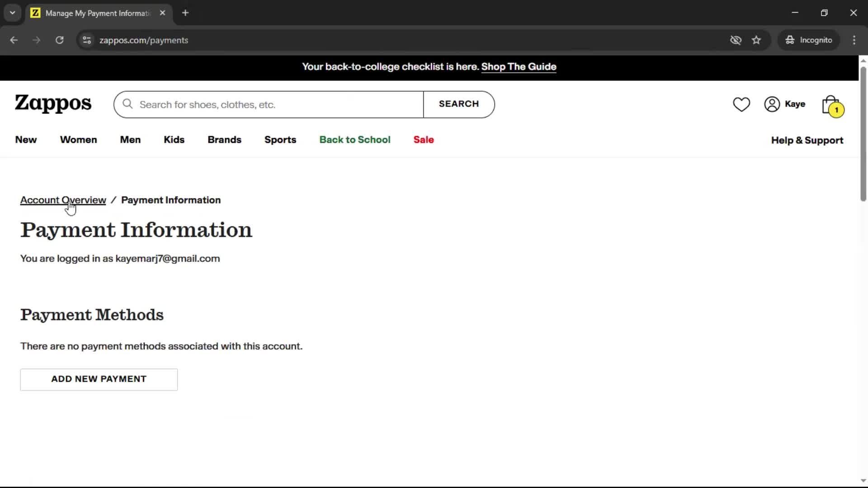Click the scrollbar down arrow

point(863,481)
